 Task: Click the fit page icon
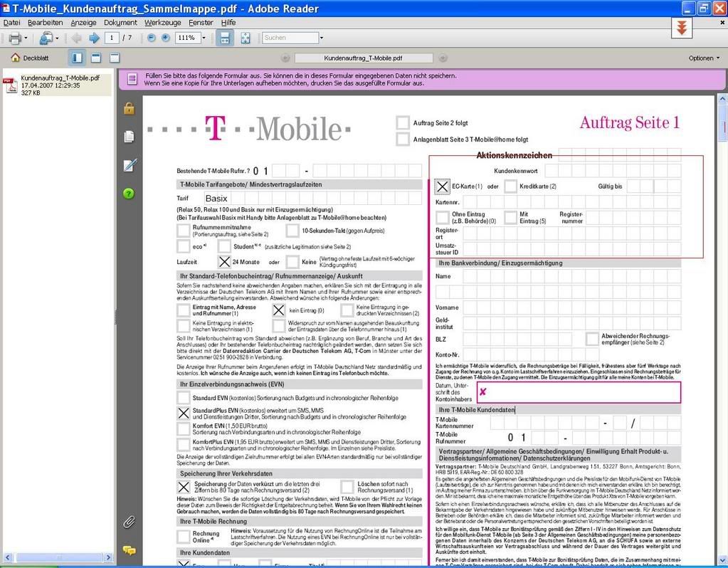(246, 38)
